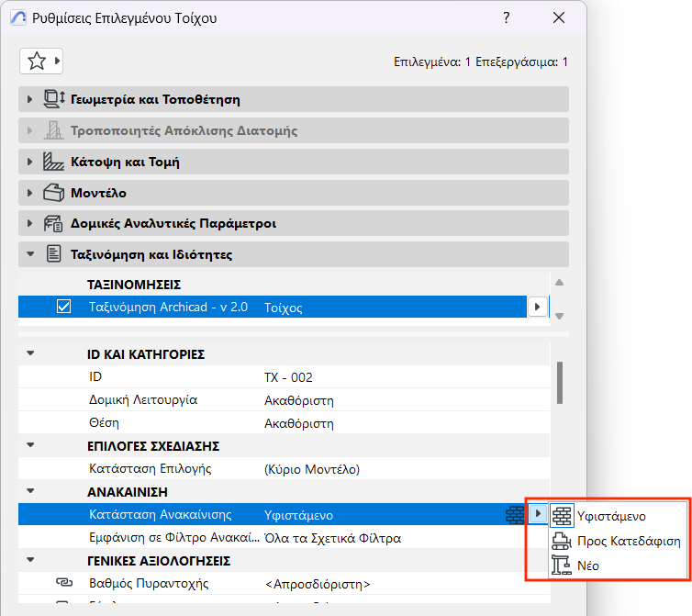
Task: Collapse the ΑΝΑΚΑΙΝΙΣΗ group
Action: [30, 491]
